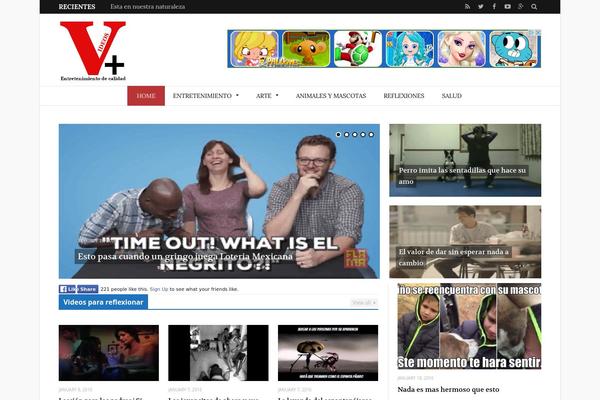The image size is (600, 400).
Task: Open 'El valor de dar sin esperar' post
Action: click(x=465, y=242)
